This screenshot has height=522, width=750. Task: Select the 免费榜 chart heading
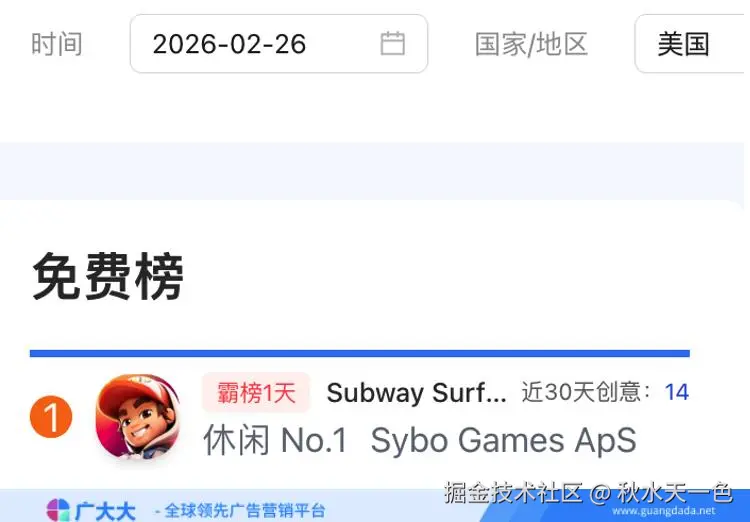pos(108,277)
